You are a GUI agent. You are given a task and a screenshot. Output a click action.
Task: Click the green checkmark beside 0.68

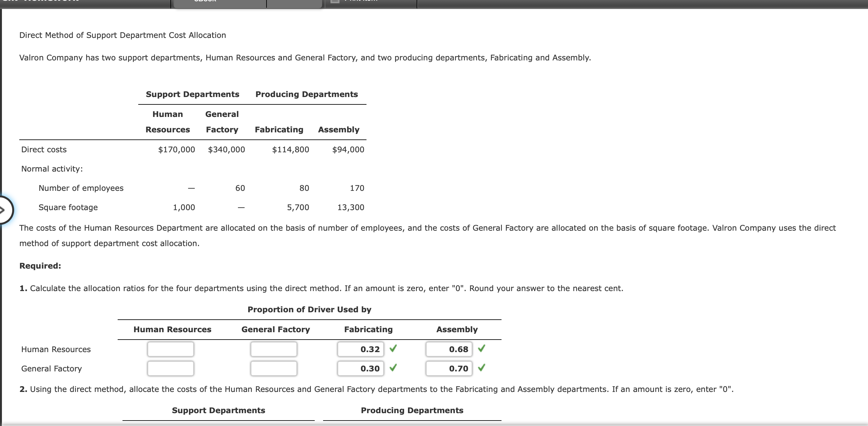482,349
